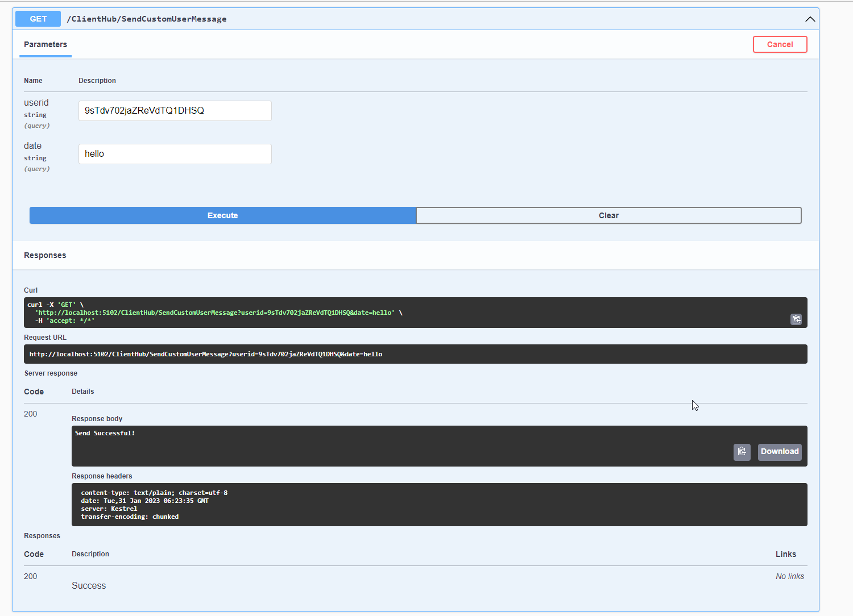Focus the date input field

pyautogui.click(x=175, y=154)
